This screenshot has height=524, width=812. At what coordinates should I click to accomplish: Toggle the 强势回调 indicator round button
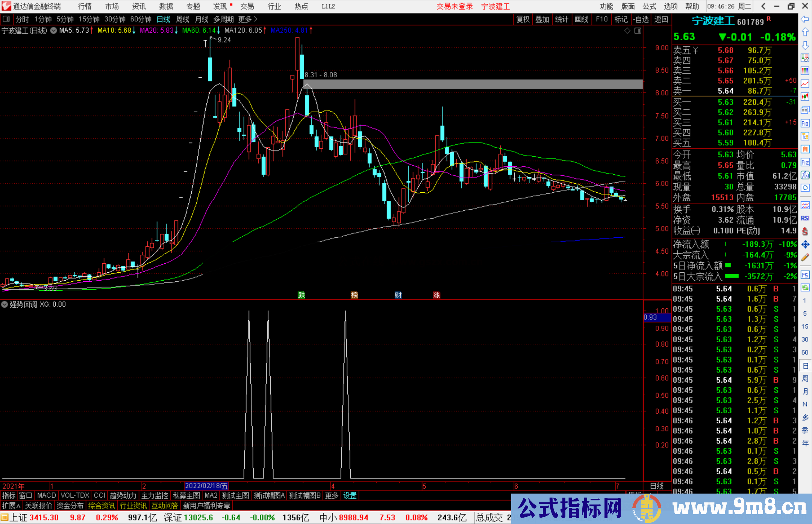[x=5, y=304]
